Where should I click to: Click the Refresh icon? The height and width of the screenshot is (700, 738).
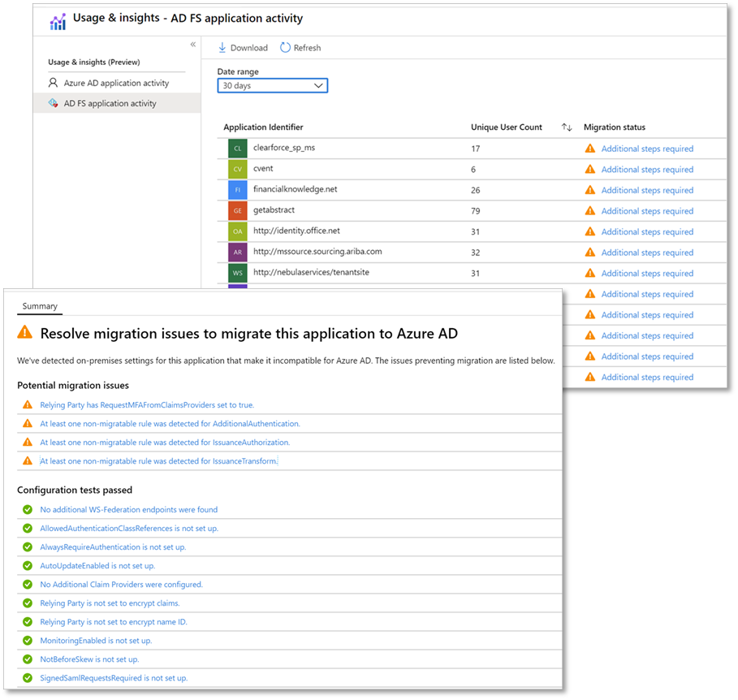285,48
